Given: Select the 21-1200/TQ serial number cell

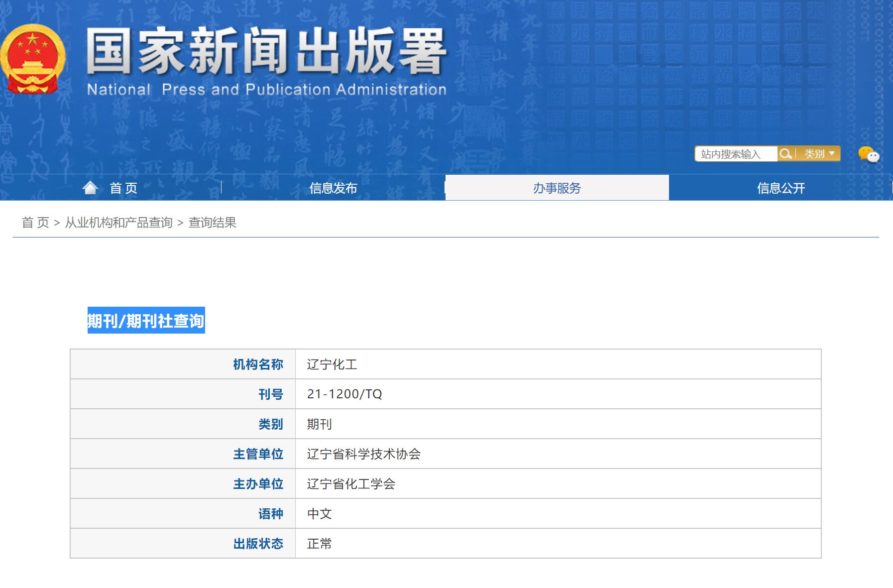Looking at the screenshot, I should click(344, 394).
